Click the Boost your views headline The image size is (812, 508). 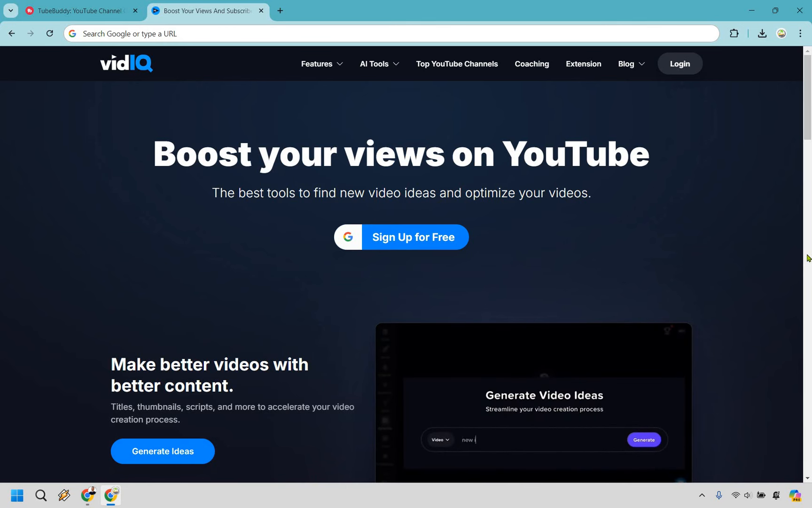pos(401,154)
